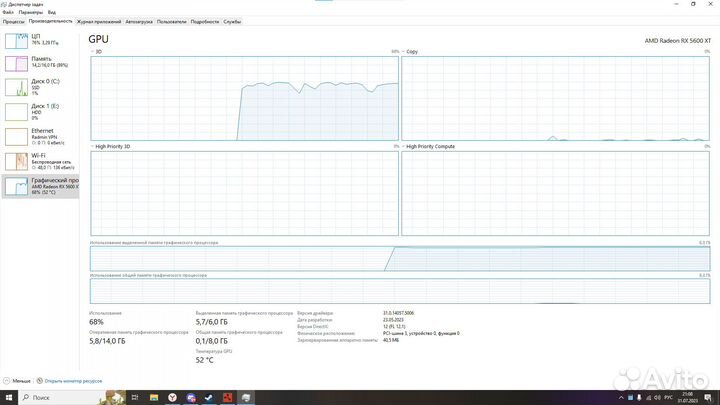This screenshot has height=405, width=720.
Task: Click the GPU heading text
Action: point(98,39)
